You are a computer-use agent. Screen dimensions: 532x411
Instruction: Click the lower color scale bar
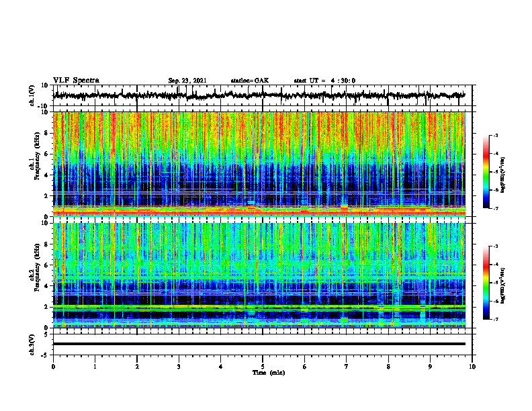[x=486, y=283]
